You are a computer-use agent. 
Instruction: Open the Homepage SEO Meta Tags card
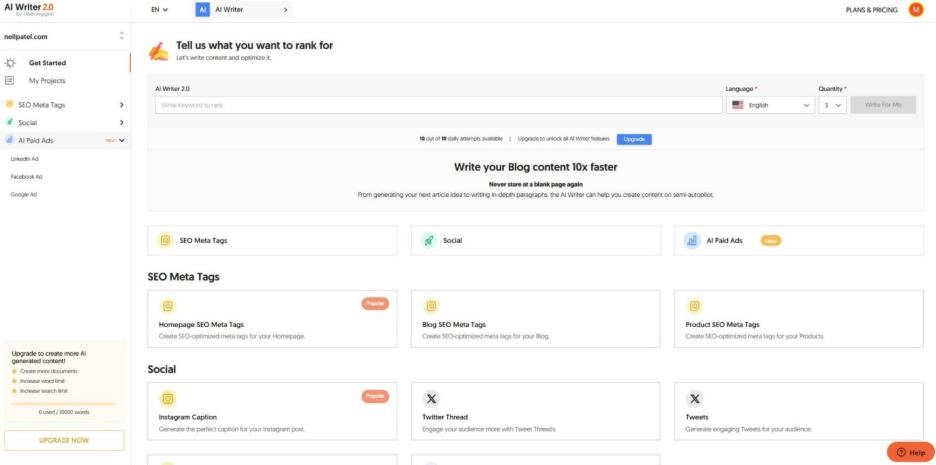[x=272, y=319]
